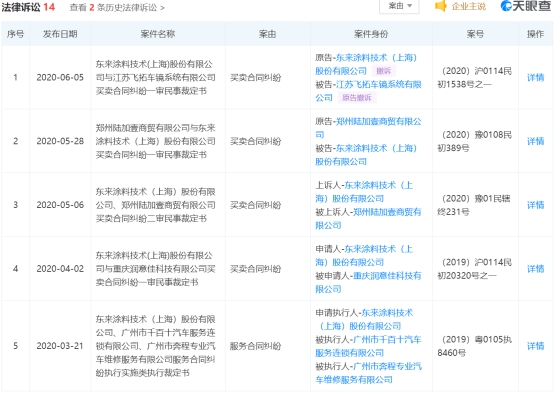The image size is (554, 393).
Task: Click the 案件名称 column header
Action: 158,34
